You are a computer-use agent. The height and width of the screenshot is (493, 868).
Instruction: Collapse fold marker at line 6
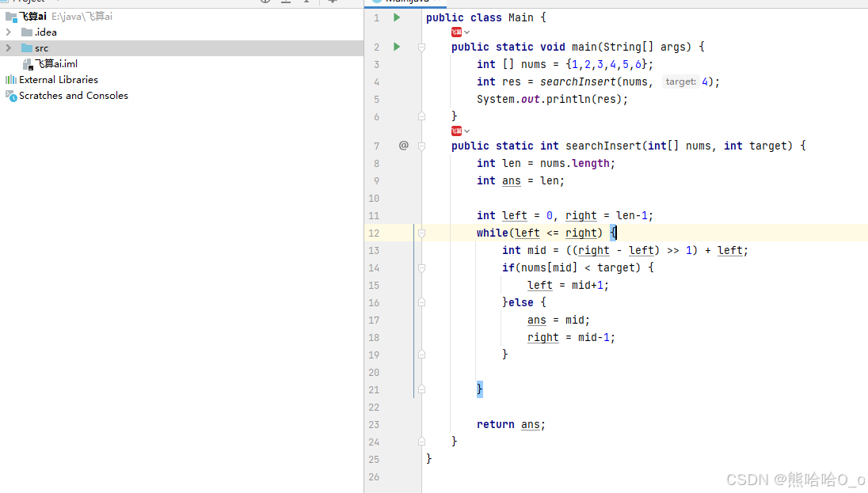point(421,117)
